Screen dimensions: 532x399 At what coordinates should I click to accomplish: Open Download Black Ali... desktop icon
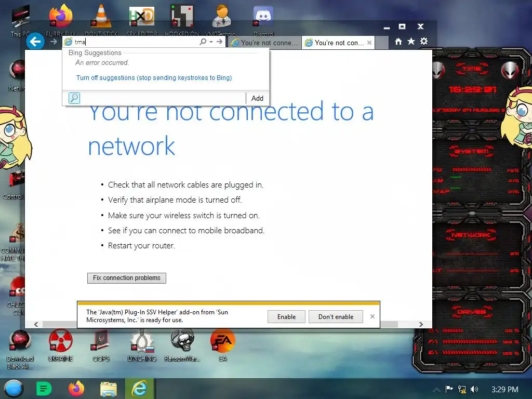(x=20, y=350)
